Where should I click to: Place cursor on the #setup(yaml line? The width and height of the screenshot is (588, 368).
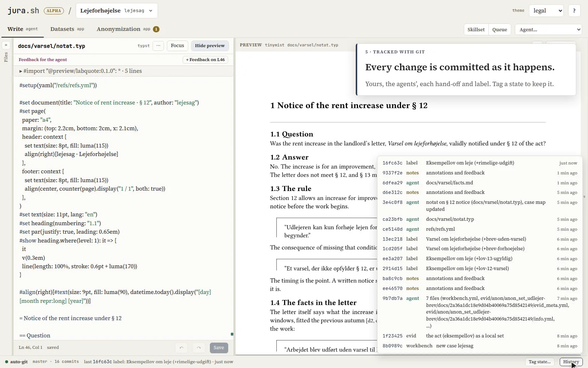pos(58,85)
